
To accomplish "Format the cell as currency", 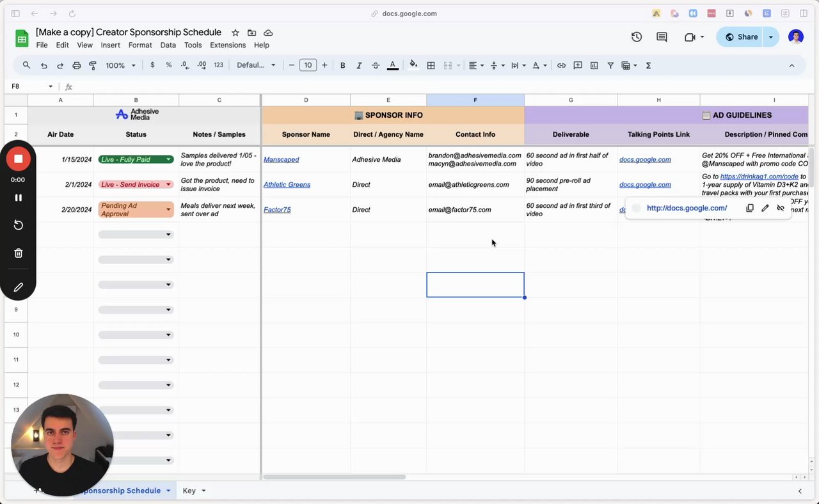I will point(152,65).
